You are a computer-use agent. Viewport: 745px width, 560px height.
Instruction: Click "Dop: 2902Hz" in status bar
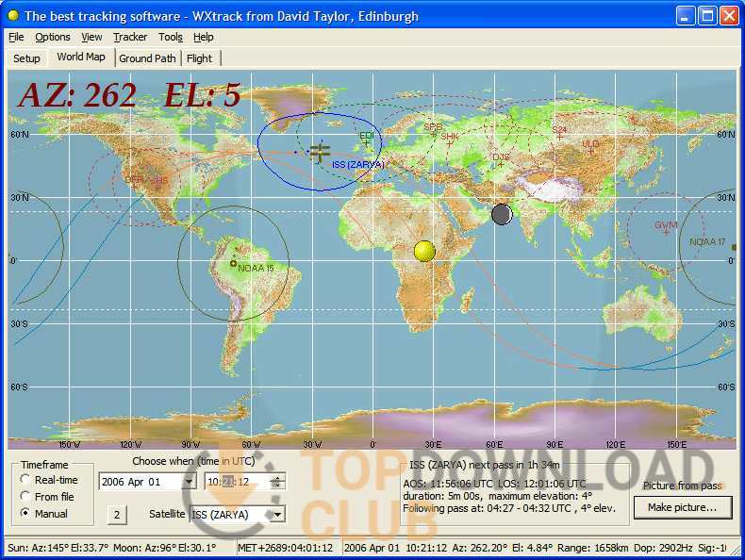tap(663, 548)
